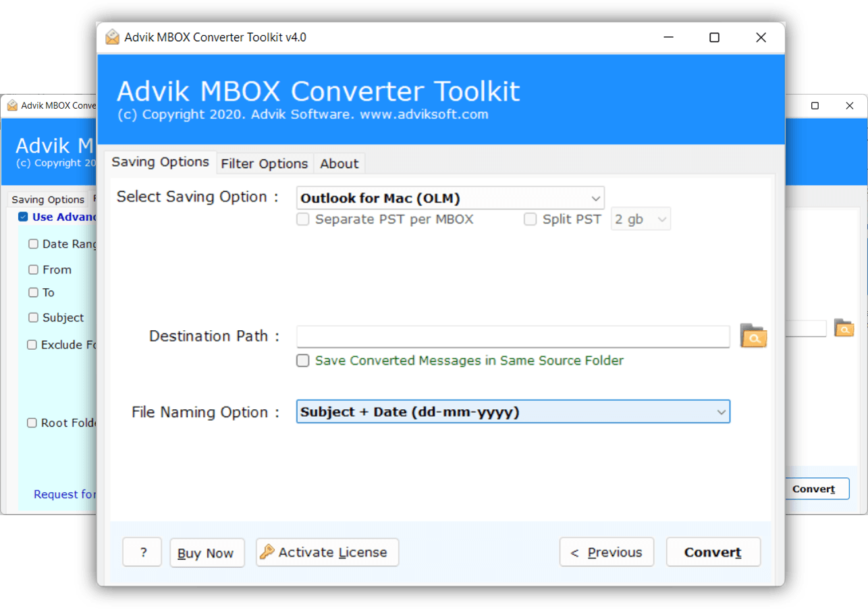Image resolution: width=868 pixels, height=609 pixels.
Task: Maximize the front Advik MBOX Converter window
Action: coord(714,38)
